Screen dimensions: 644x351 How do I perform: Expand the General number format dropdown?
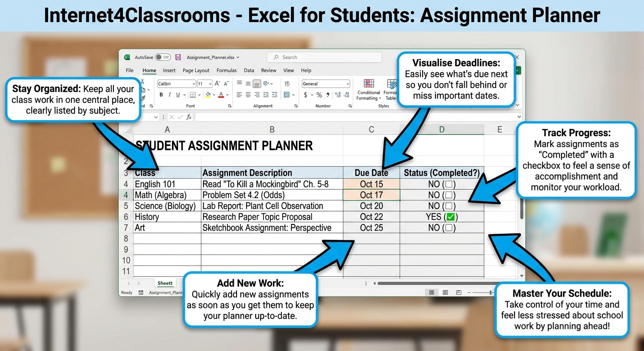coord(326,84)
